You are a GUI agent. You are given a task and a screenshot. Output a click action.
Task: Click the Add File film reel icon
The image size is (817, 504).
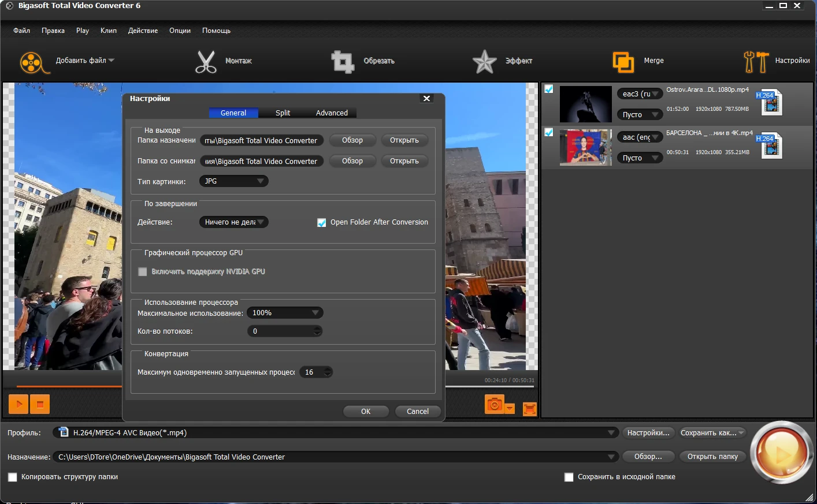coord(32,62)
